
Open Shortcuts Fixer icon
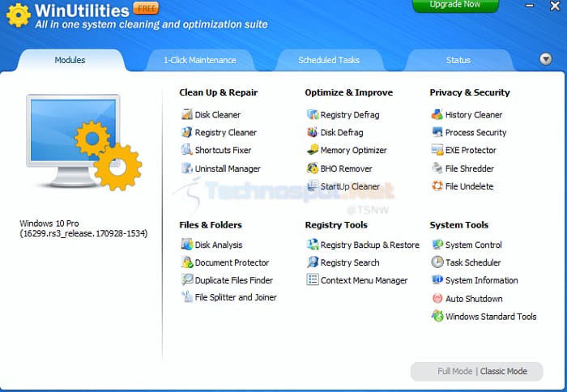186,149
